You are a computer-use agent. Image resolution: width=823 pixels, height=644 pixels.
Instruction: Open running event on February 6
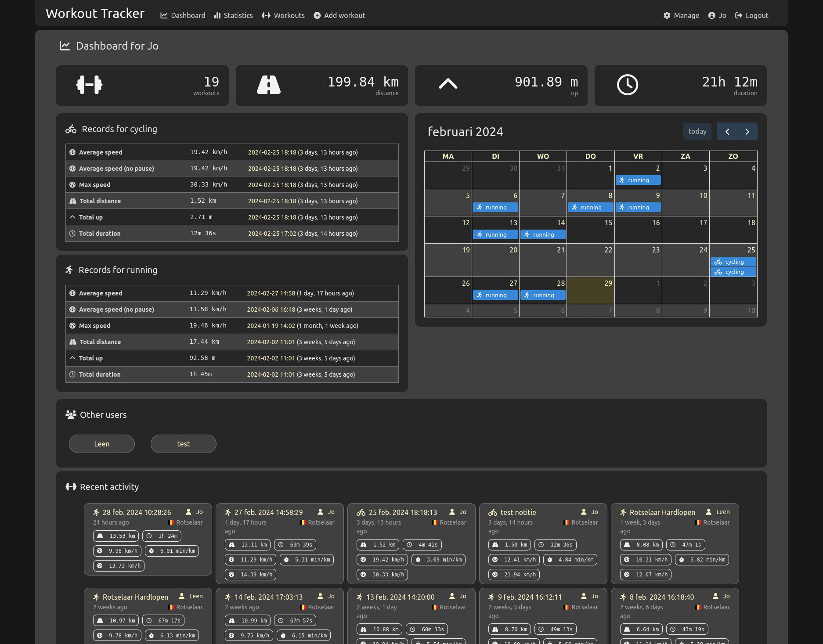pyautogui.click(x=496, y=207)
